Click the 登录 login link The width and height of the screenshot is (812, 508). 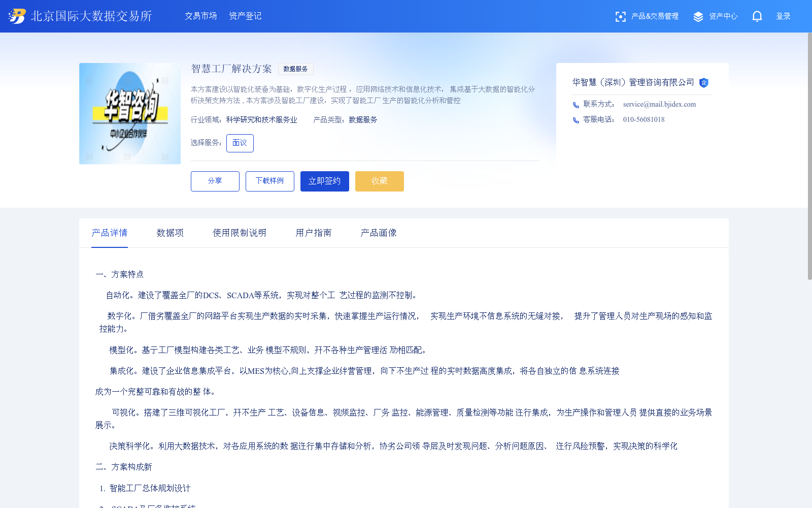[783, 16]
